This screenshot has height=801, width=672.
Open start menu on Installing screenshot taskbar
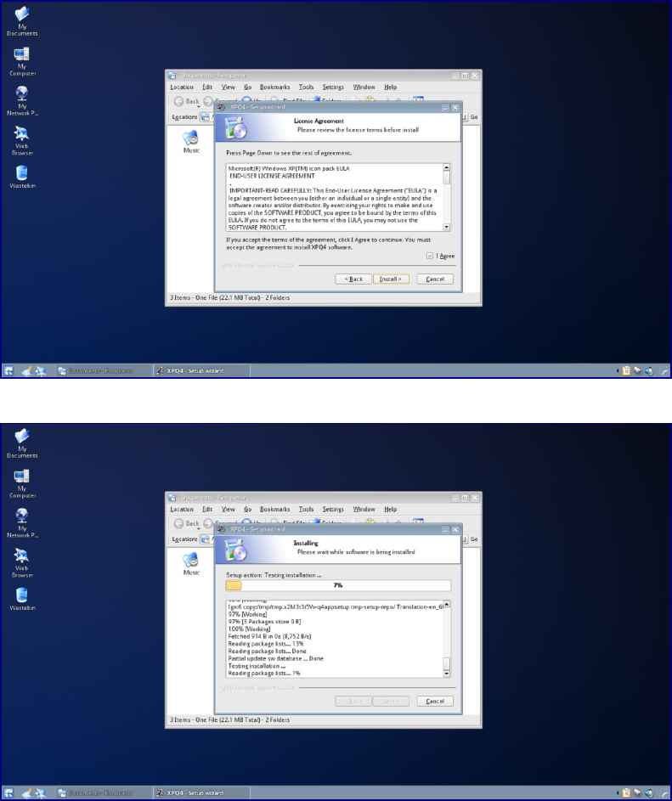pos(8,793)
